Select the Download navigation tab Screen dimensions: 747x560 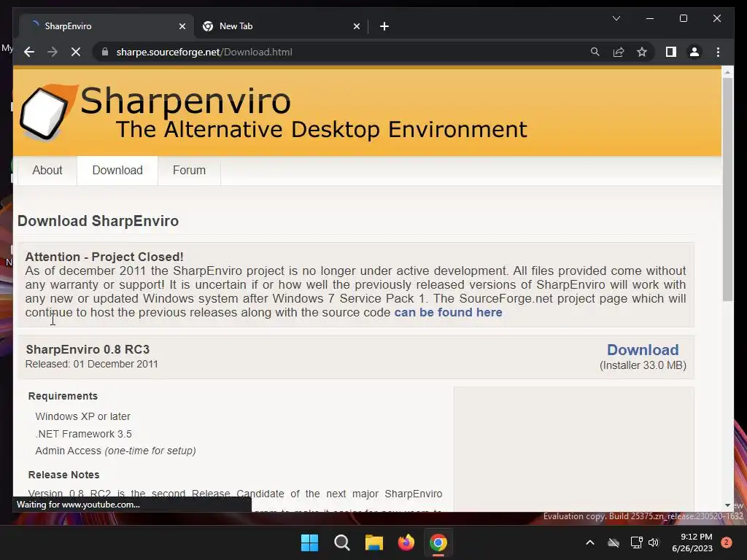point(117,171)
